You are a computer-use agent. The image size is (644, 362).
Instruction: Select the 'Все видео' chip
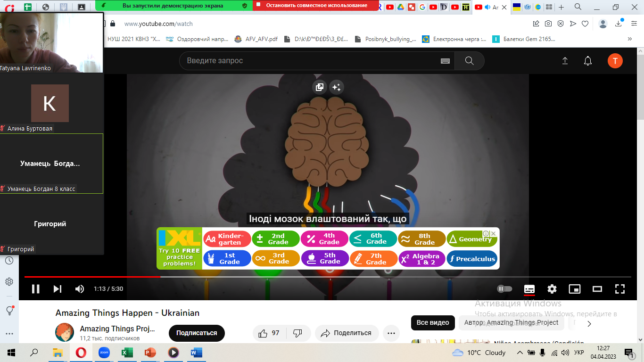coord(433,323)
